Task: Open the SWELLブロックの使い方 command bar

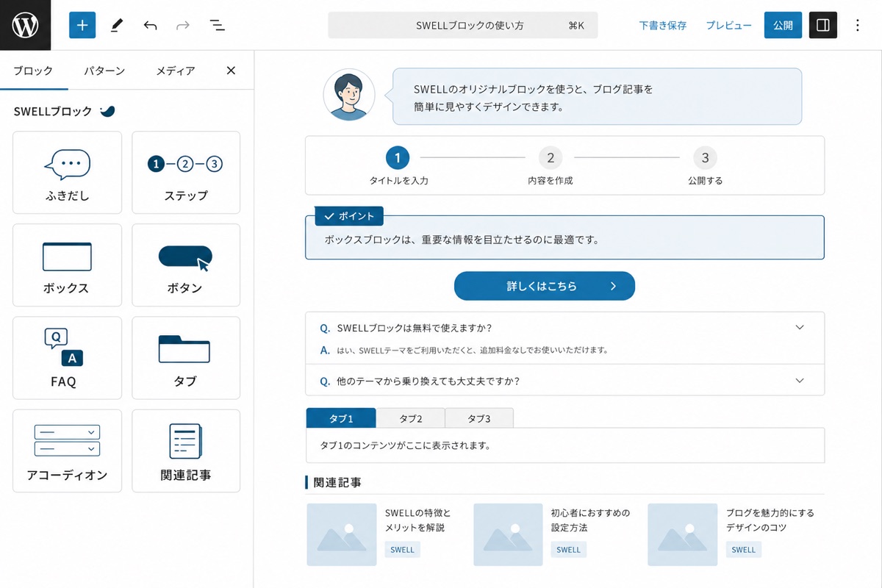Action: pyautogui.click(x=463, y=25)
